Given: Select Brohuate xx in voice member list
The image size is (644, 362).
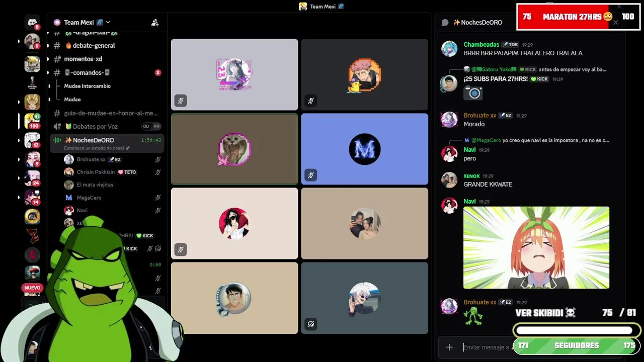Looking at the screenshot, I should [91, 159].
